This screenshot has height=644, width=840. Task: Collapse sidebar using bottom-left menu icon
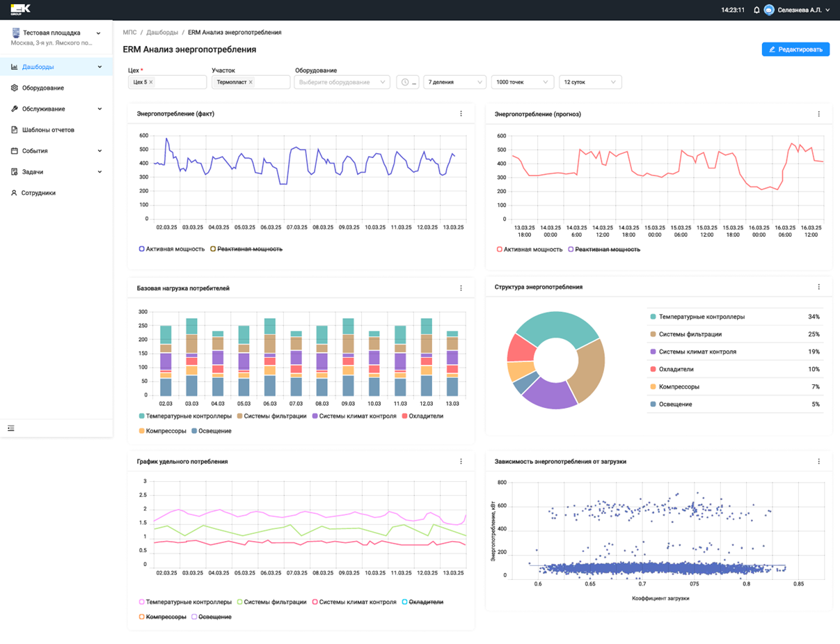11,428
